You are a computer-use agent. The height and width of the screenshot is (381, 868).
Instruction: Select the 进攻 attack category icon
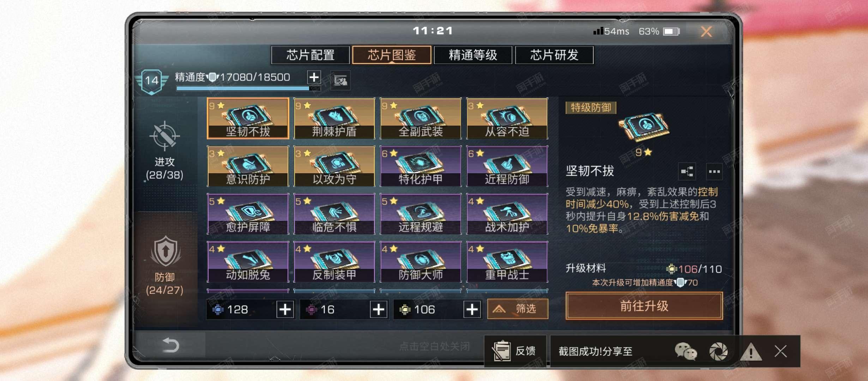[x=164, y=136]
